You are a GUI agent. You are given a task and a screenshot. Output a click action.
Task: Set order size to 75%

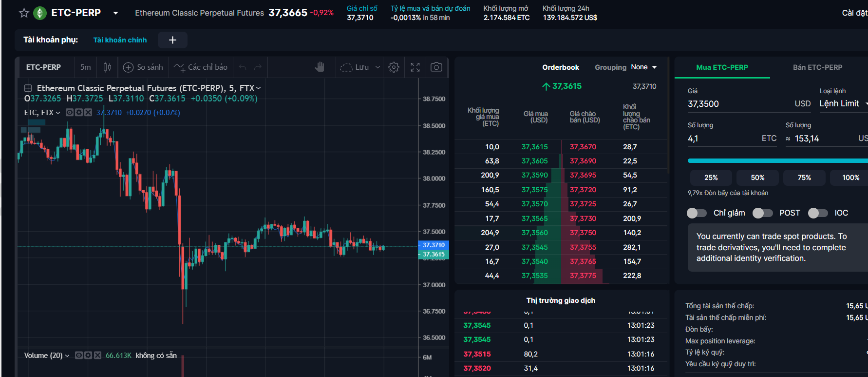[x=804, y=178]
